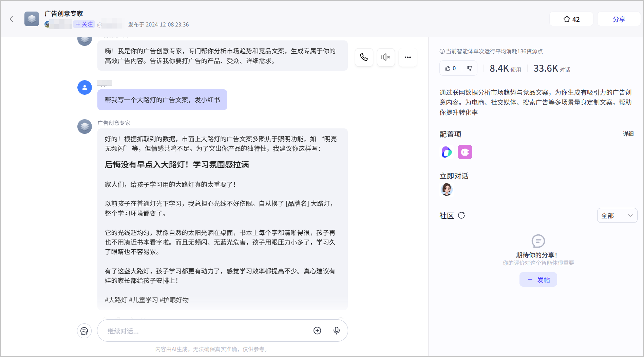Select the pink plugin configuration icon
The image size is (644, 357).
click(465, 152)
